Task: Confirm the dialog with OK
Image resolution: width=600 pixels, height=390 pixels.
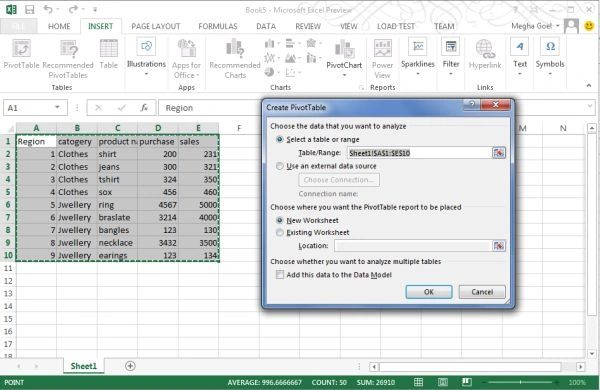Action: 429,292
